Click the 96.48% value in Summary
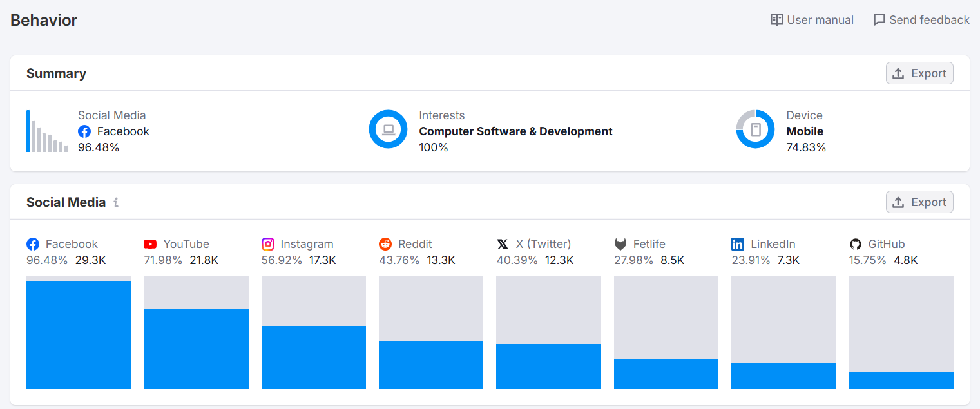Screen dimensions: 980x409 pos(99,147)
